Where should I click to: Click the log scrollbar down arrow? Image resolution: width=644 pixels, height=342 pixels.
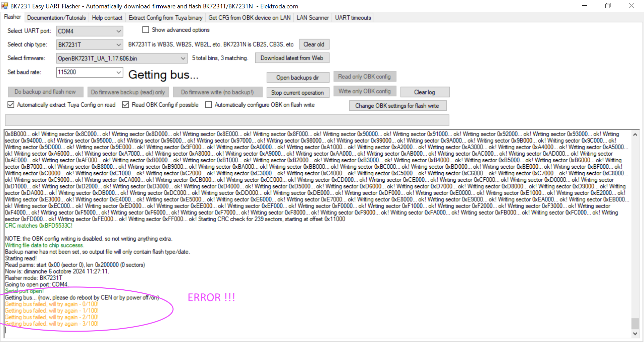pyautogui.click(x=635, y=334)
